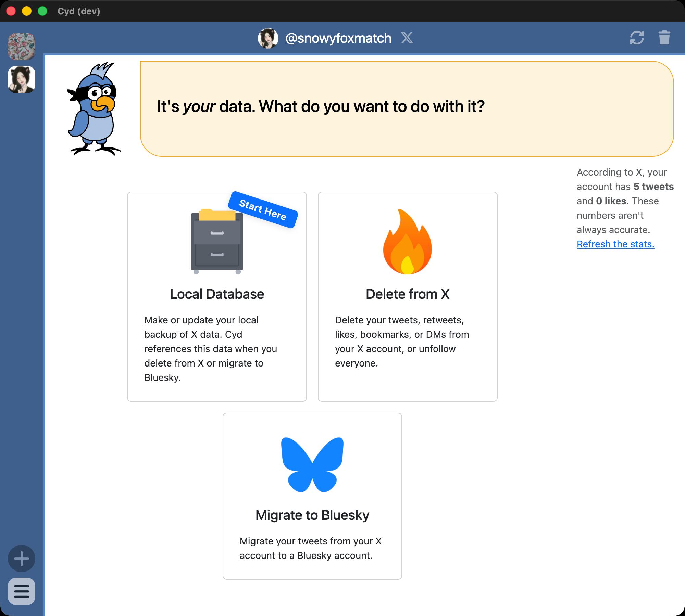The image size is (685, 616).
Task: Click the Bluesky butterfly icon
Action: click(312, 465)
